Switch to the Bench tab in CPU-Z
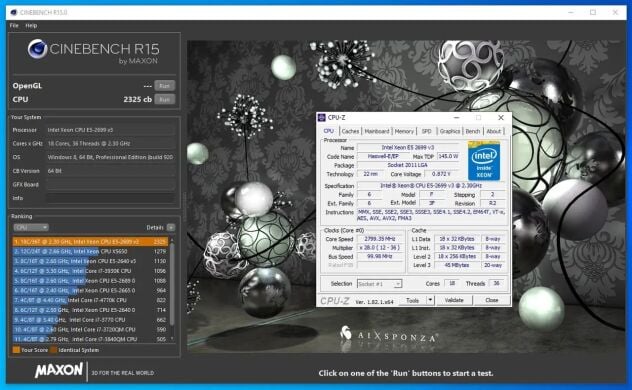The width and height of the screenshot is (632, 390). point(473,131)
